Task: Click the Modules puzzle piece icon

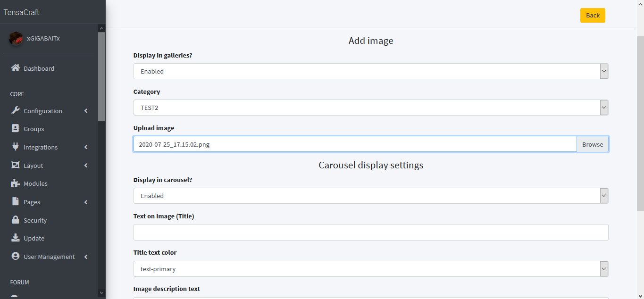Action: [x=15, y=183]
